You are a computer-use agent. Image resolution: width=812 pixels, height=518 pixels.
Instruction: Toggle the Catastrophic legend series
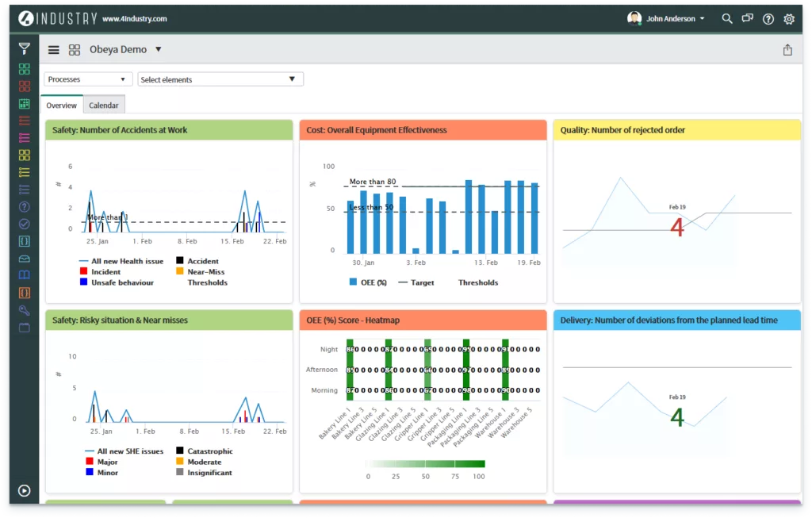205,451
